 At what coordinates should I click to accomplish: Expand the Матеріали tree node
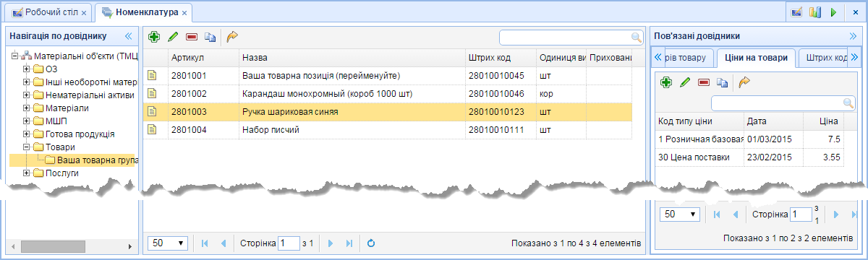tap(27, 108)
